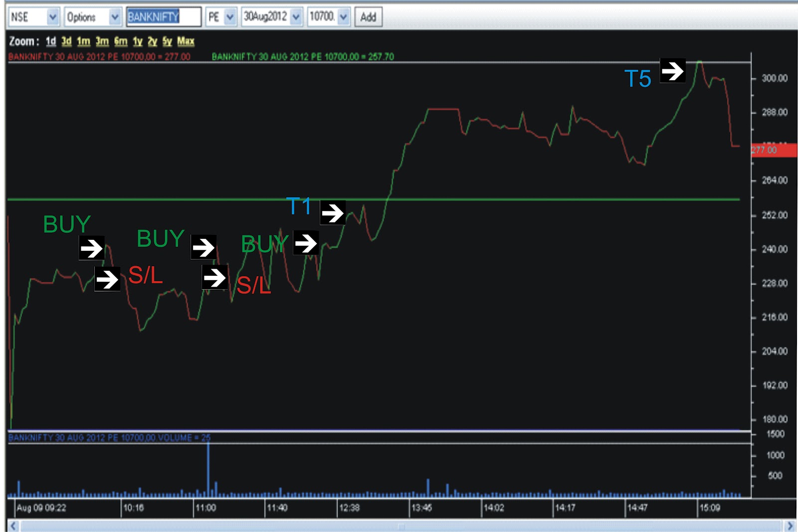The width and height of the screenshot is (798, 532).
Task: Click the horizontal scrollbar left arrow
Action: (x=13, y=526)
